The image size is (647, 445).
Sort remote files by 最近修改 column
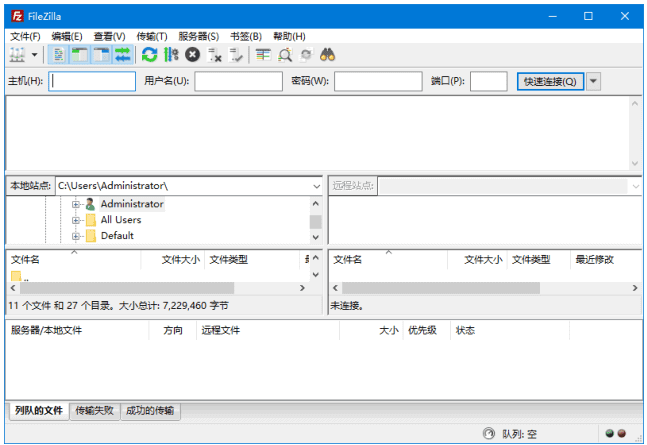(x=595, y=260)
